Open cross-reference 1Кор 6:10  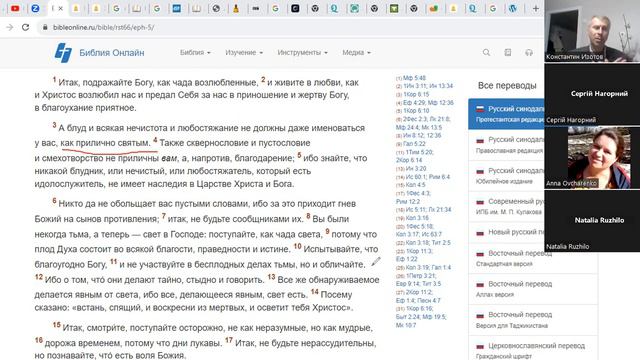pos(417,111)
